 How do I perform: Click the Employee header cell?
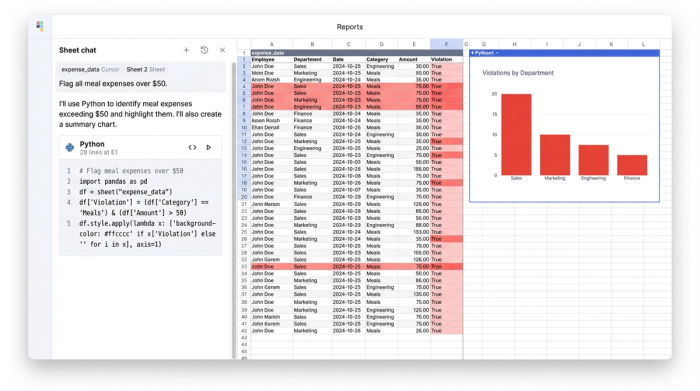coord(271,59)
